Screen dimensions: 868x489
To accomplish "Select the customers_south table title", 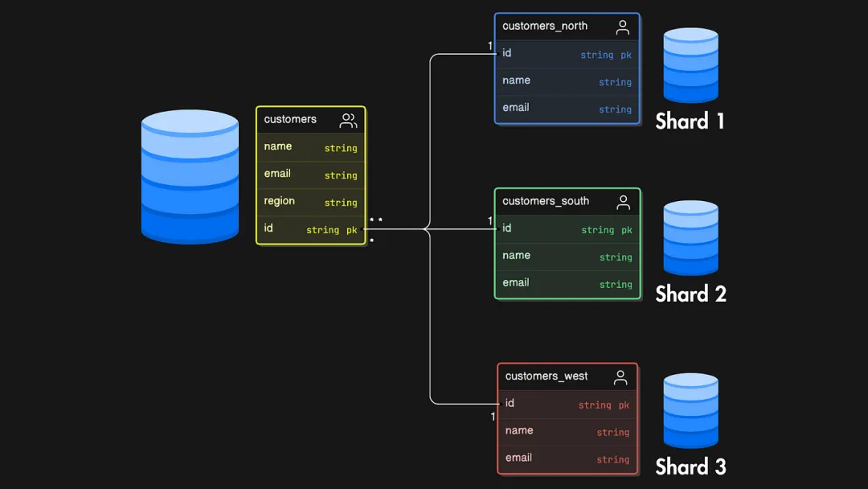I will coord(546,201).
